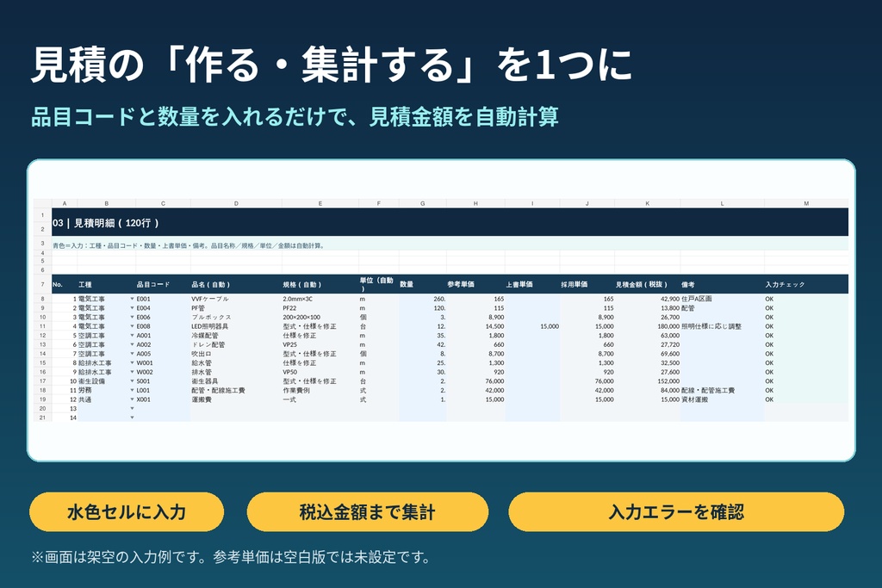
Task: Select row 21 number header
Action: [x=42, y=418]
